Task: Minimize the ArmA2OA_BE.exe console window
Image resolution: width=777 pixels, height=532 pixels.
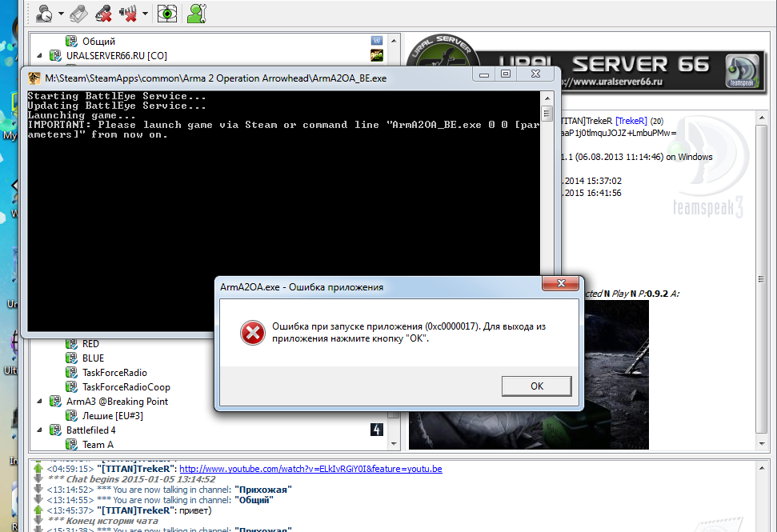Action: [484, 74]
